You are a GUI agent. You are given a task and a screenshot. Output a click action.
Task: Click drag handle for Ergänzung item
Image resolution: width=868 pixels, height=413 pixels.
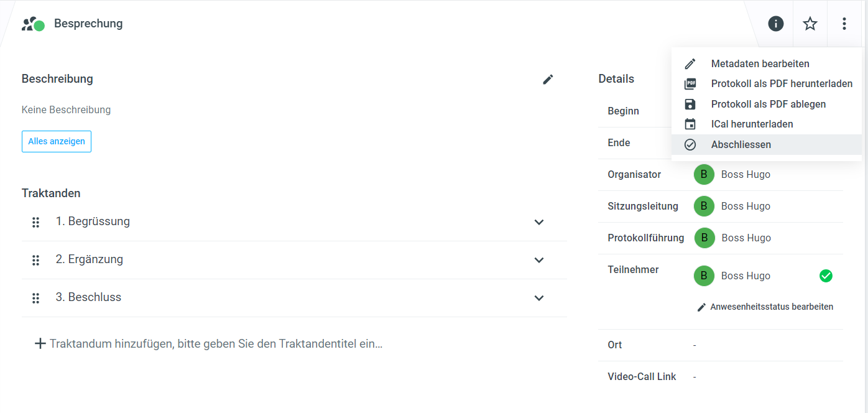[36, 260]
